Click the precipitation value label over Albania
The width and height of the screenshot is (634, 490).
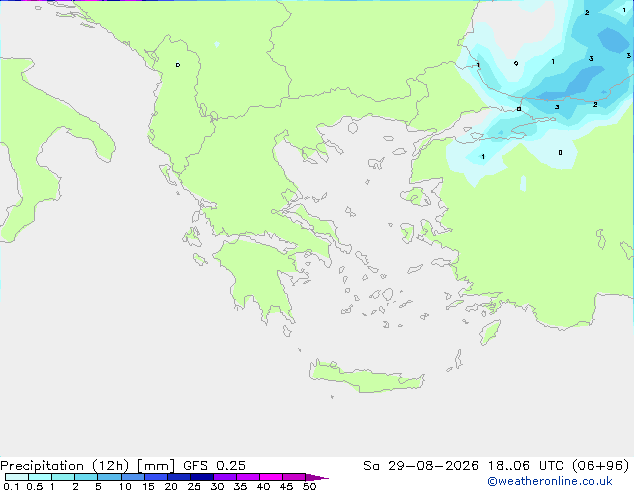click(x=178, y=65)
